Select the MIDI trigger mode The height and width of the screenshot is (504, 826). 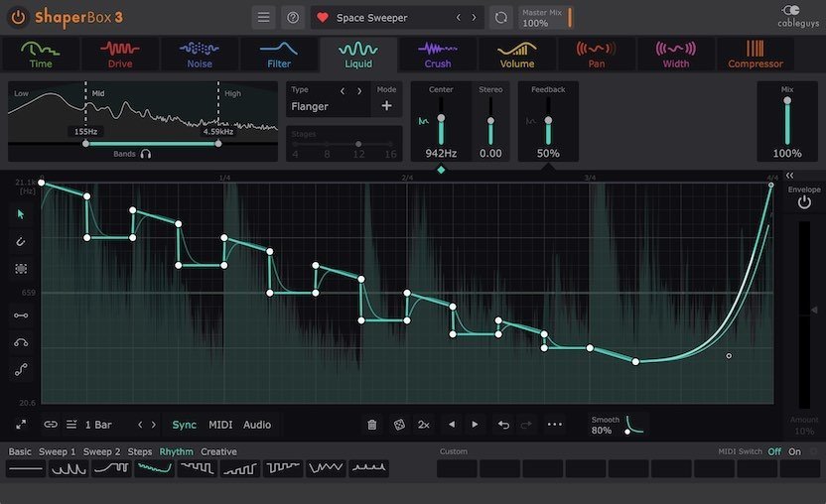[220, 425]
